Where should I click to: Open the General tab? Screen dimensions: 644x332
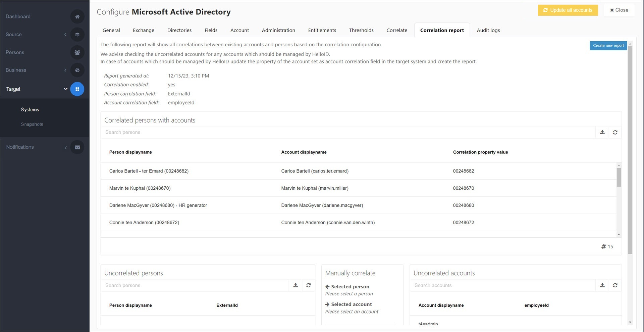[x=111, y=30]
